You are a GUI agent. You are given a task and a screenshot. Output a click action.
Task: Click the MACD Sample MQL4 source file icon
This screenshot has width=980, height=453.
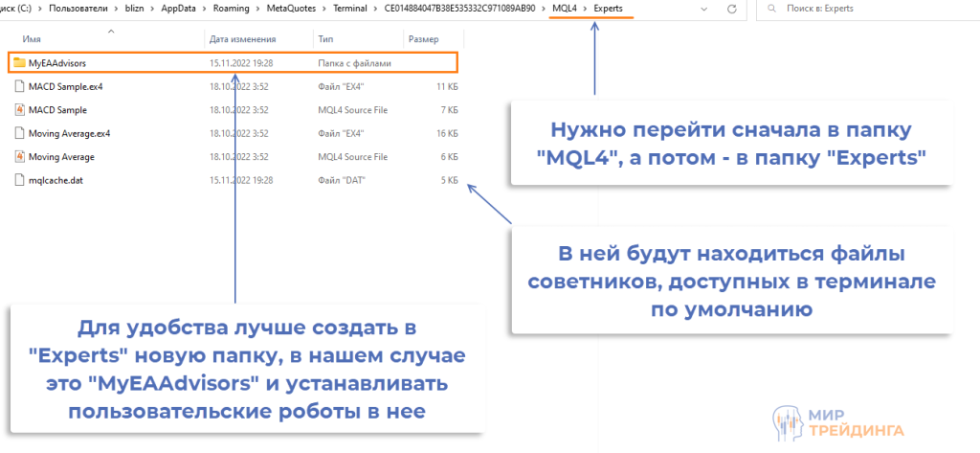19,110
